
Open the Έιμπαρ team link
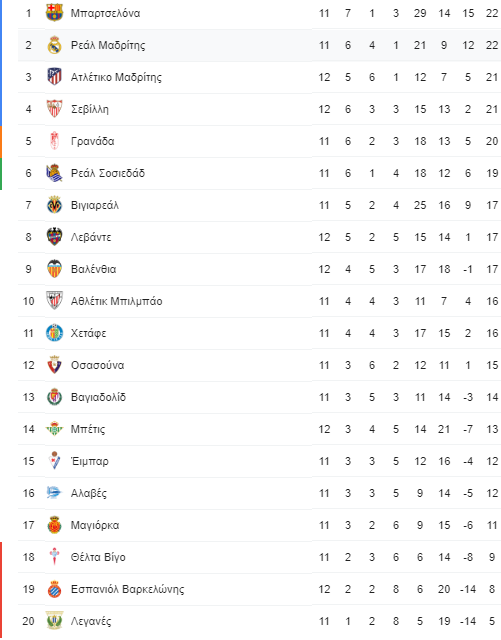[90, 461]
